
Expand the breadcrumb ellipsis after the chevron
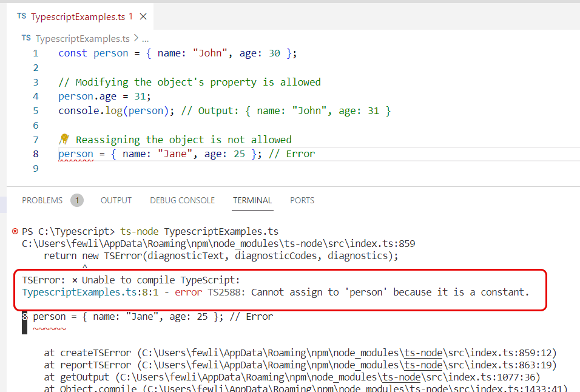coord(146,38)
